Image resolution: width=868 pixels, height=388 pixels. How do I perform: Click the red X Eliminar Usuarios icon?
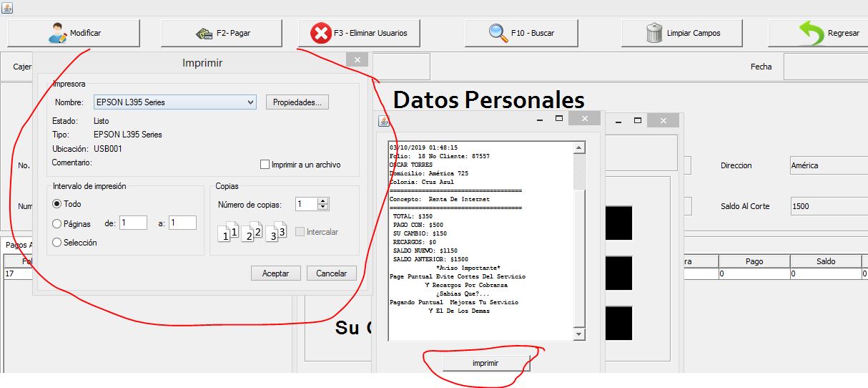(320, 33)
